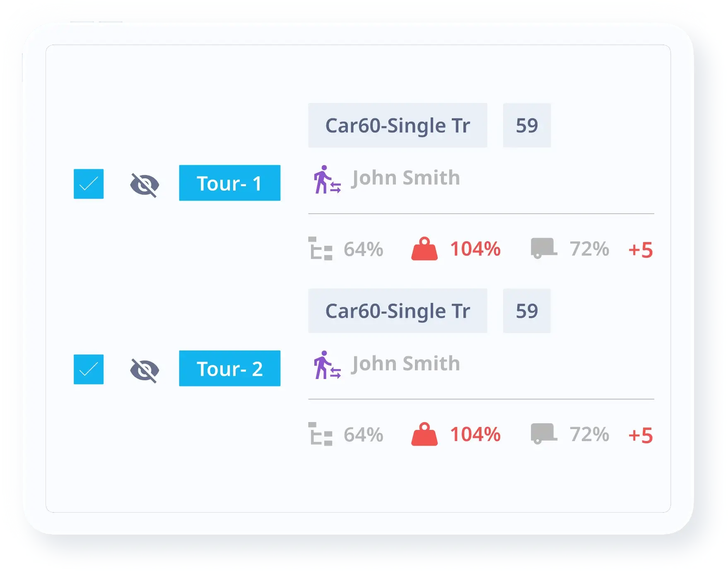Image resolution: width=728 pixels, height=571 pixels.
Task: Click the red weight icon in Tour 1
Action: pyautogui.click(x=424, y=249)
